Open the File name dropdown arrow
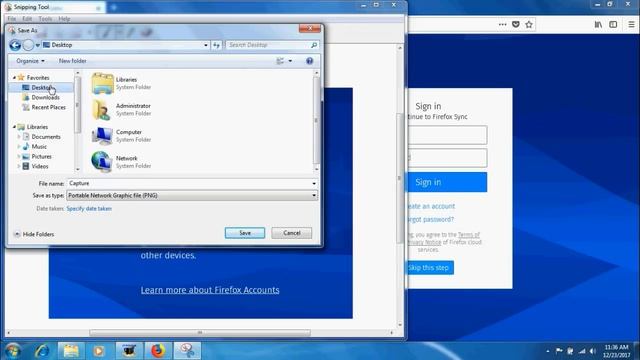Screen dimensions: 640x360 click(314, 184)
